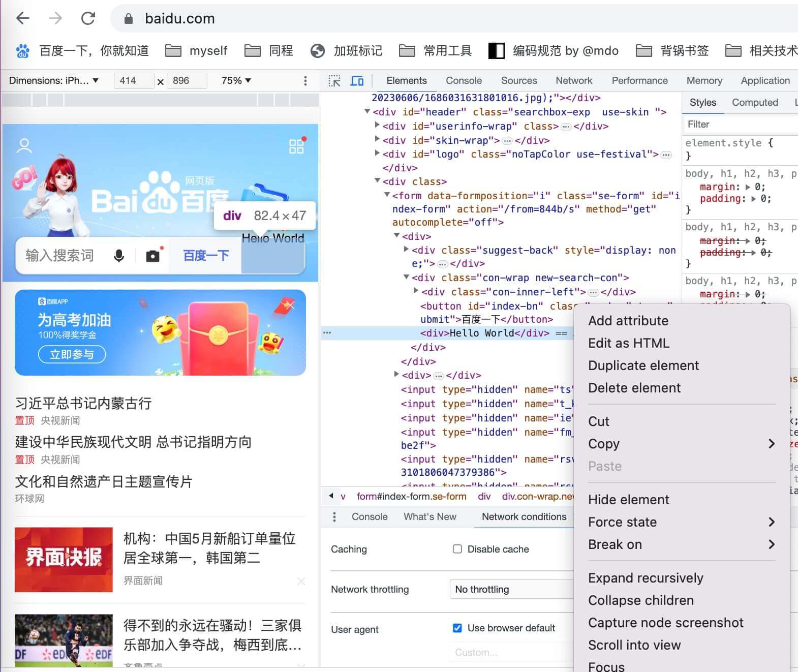This screenshot has height=672, width=798.
Task: Choose Expand recursively
Action: click(646, 578)
